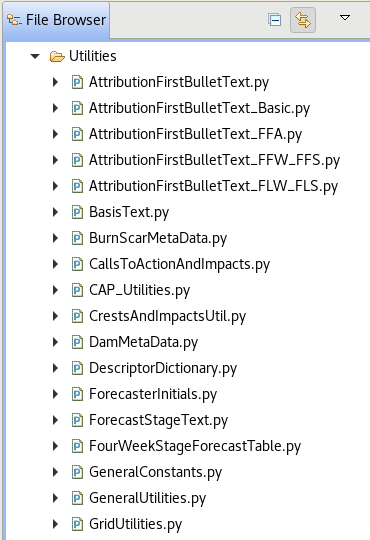Expand the GeneralUtilities.py disclosure triangle
This screenshot has width=370, height=540.
[55, 498]
